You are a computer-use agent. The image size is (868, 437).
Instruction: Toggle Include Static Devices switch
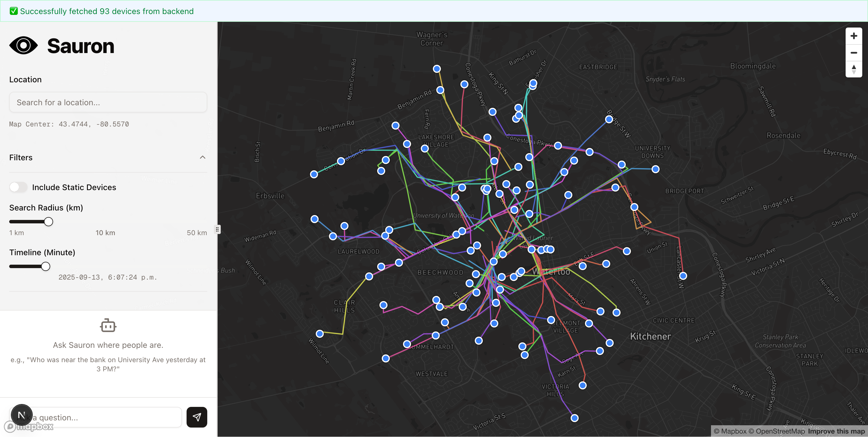point(18,187)
